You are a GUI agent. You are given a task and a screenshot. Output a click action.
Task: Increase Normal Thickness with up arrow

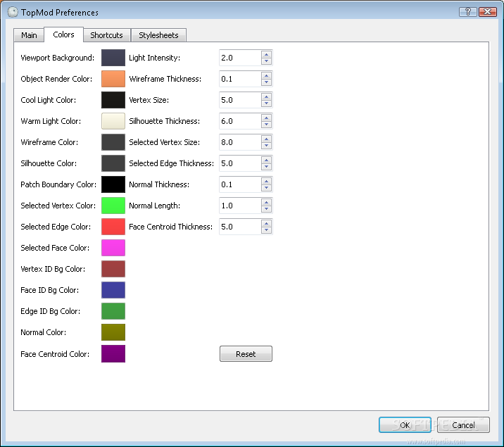coord(266,181)
